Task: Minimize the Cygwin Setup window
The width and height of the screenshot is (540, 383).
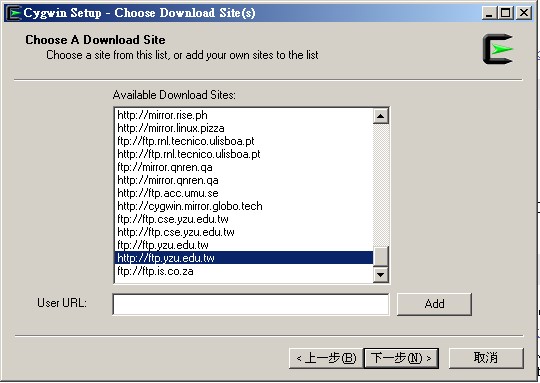Action: point(489,13)
